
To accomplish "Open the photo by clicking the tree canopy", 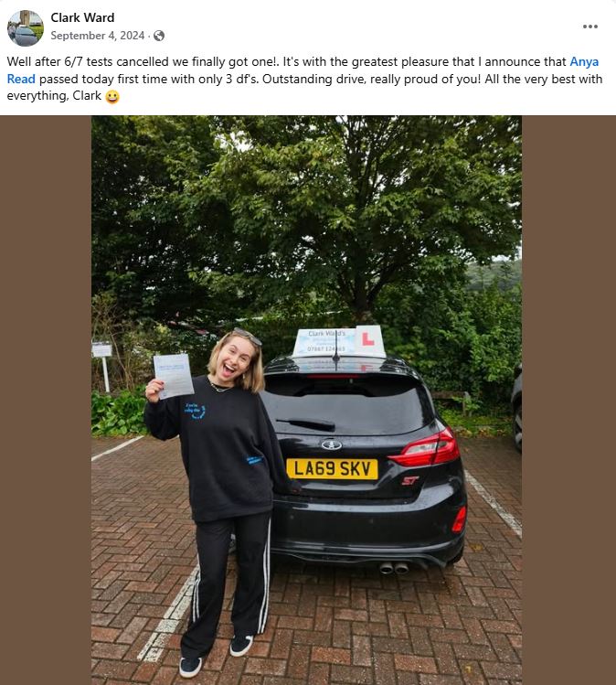I will click(x=305, y=206).
